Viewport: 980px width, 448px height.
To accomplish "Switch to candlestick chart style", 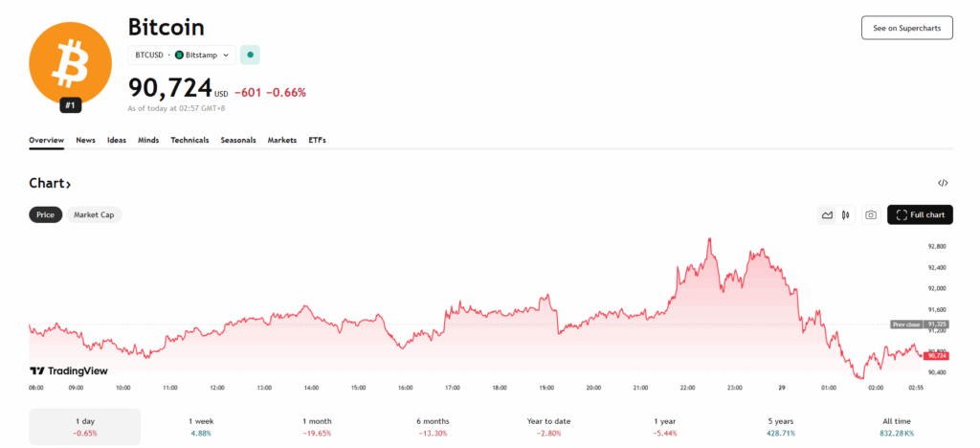I will click(846, 215).
